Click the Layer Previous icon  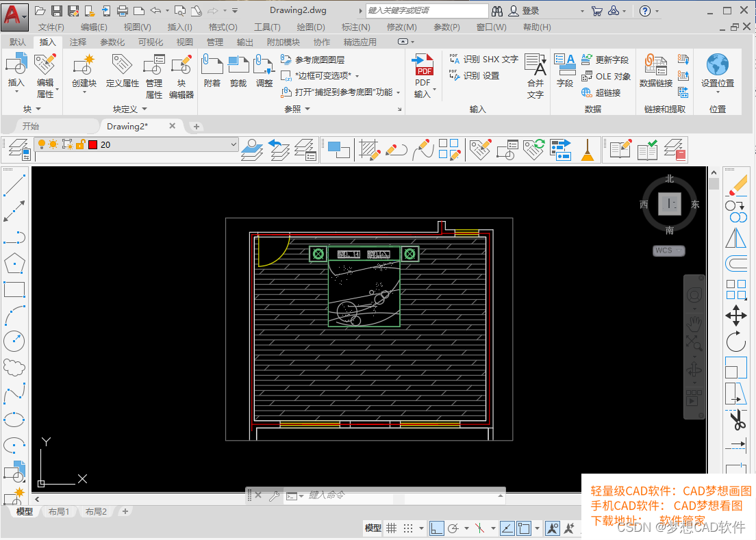click(x=279, y=149)
